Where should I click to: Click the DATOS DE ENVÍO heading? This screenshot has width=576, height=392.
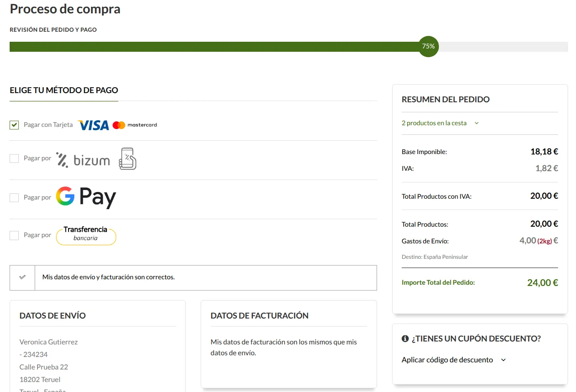tap(53, 316)
